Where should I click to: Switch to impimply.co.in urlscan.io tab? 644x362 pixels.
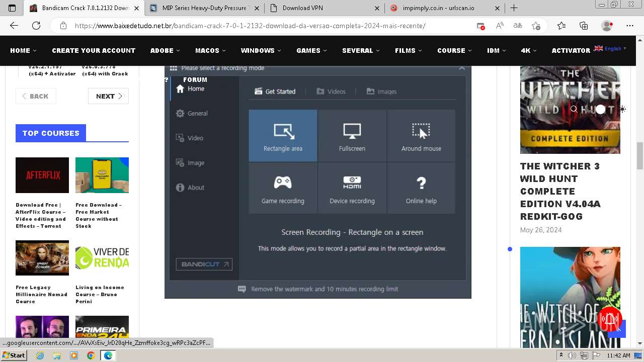tap(445, 8)
